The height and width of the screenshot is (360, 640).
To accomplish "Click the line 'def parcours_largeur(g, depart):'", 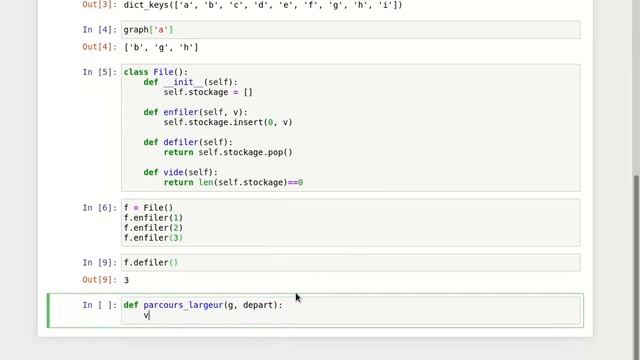I will 203,305.
